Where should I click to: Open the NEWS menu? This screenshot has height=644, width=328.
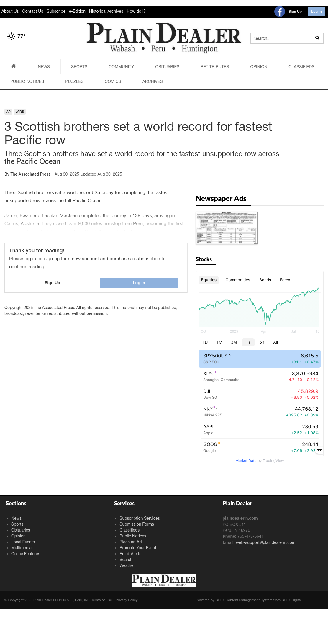click(44, 67)
